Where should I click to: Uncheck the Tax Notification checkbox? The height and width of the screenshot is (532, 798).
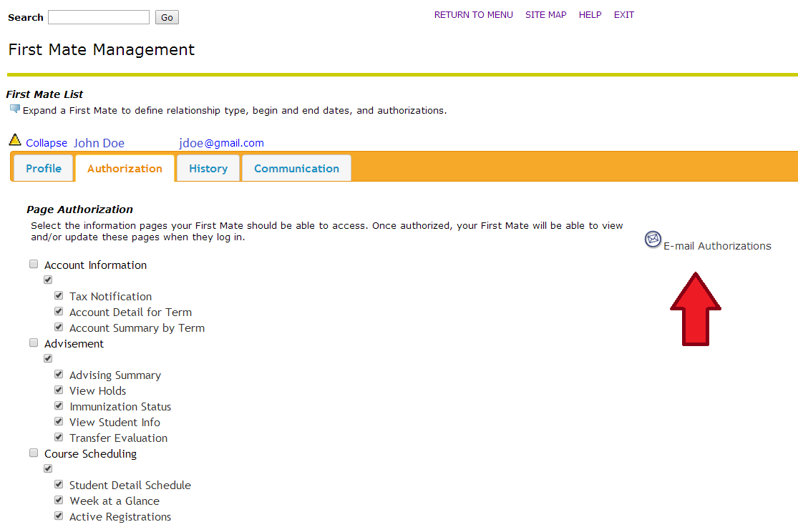tap(59, 295)
